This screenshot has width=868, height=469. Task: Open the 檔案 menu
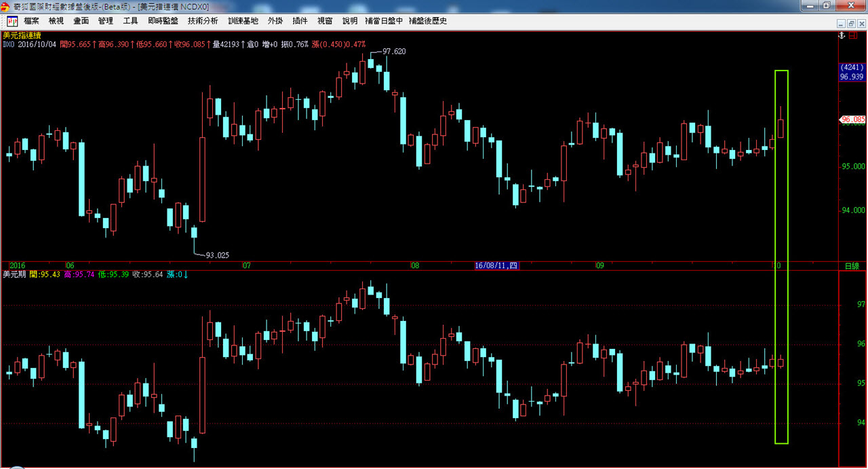click(x=32, y=21)
